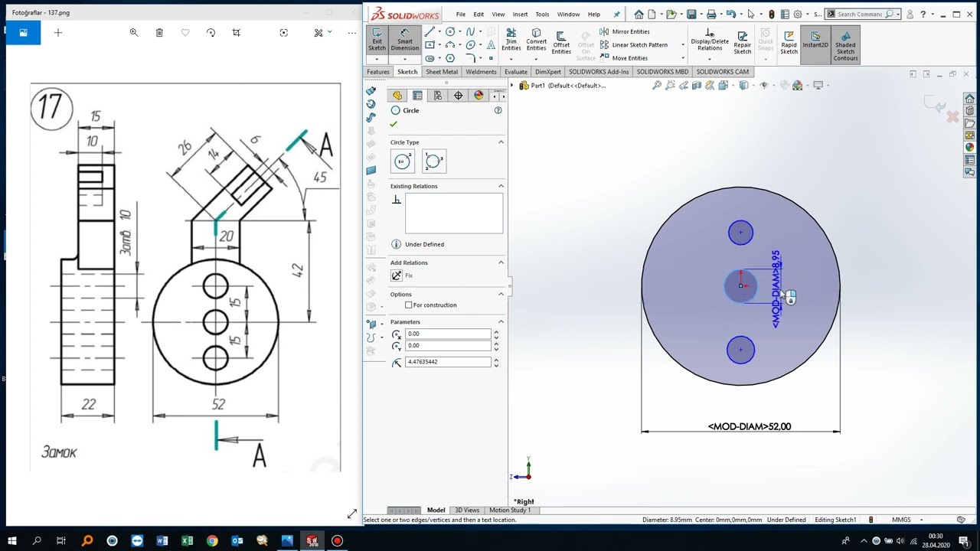This screenshot has width=980, height=551.
Task: Open Display/Delete Relations dropdown arrow
Action: pyautogui.click(x=710, y=58)
